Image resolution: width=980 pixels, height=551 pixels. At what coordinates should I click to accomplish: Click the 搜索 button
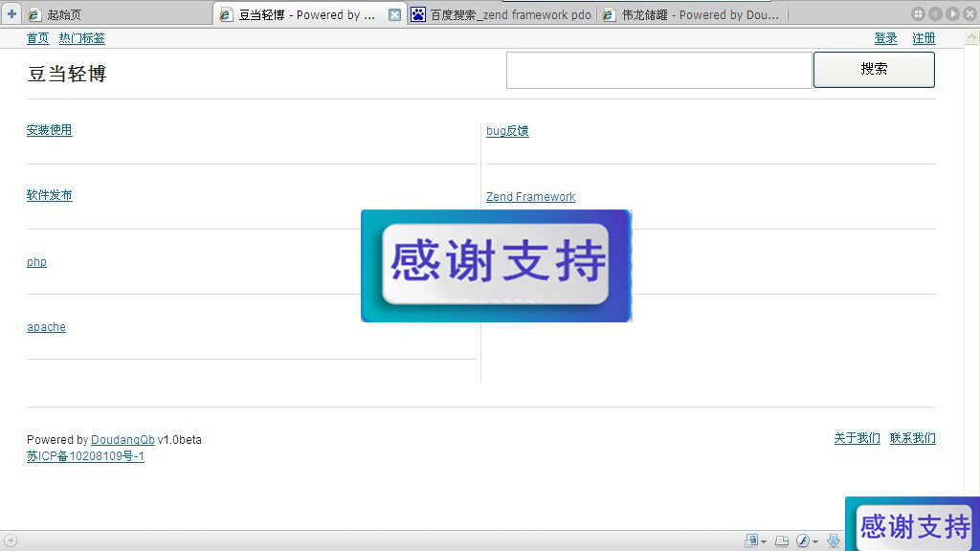click(x=874, y=69)
